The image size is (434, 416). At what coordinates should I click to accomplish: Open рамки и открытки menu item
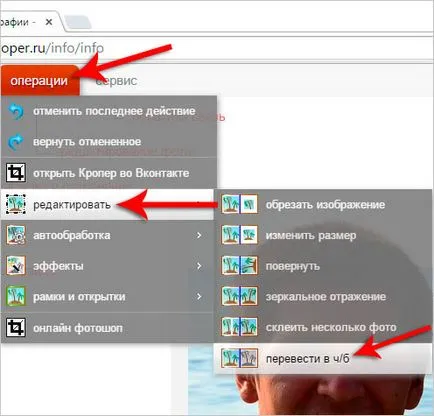pos(107,297)
